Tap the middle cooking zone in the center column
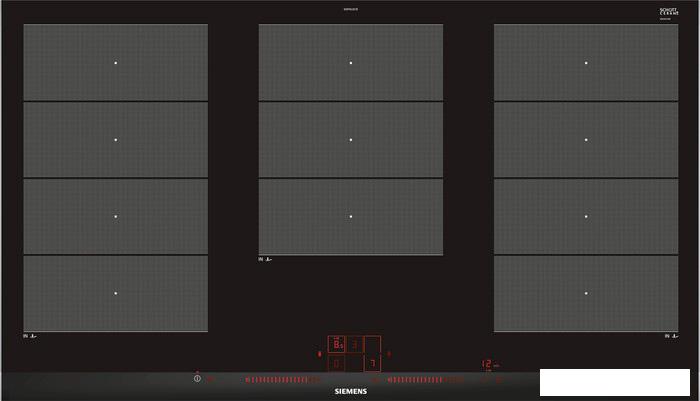 (350, 139)
